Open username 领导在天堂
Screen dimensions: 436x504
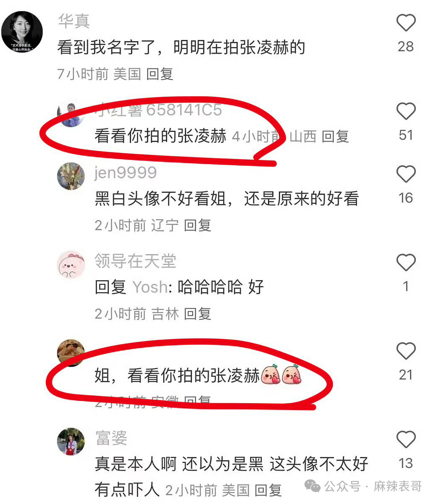(135, 261)
